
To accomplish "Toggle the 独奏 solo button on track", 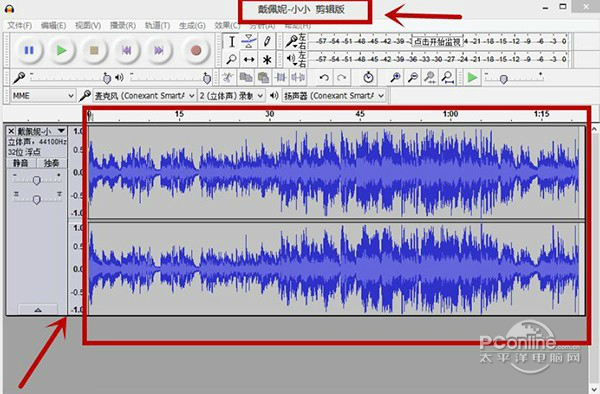I will click(51, 163).
